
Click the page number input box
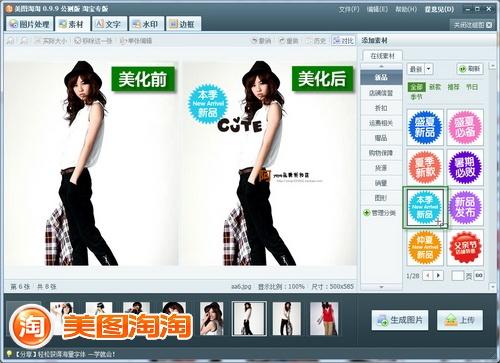458,276
